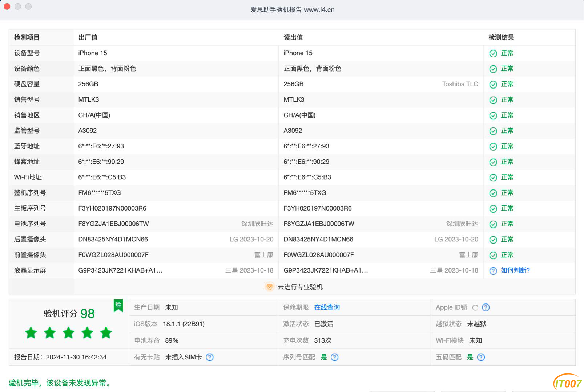Click the green check icon in 硬盘容量 row

493,85
